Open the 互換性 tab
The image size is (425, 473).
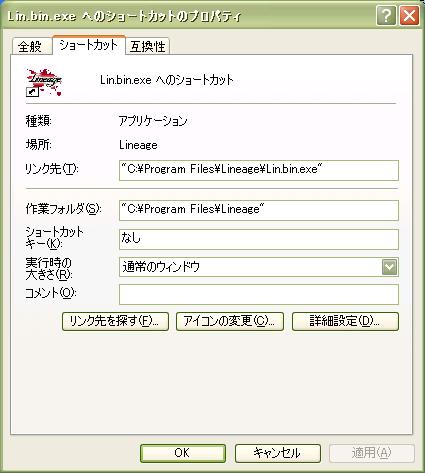coord(148,46)
